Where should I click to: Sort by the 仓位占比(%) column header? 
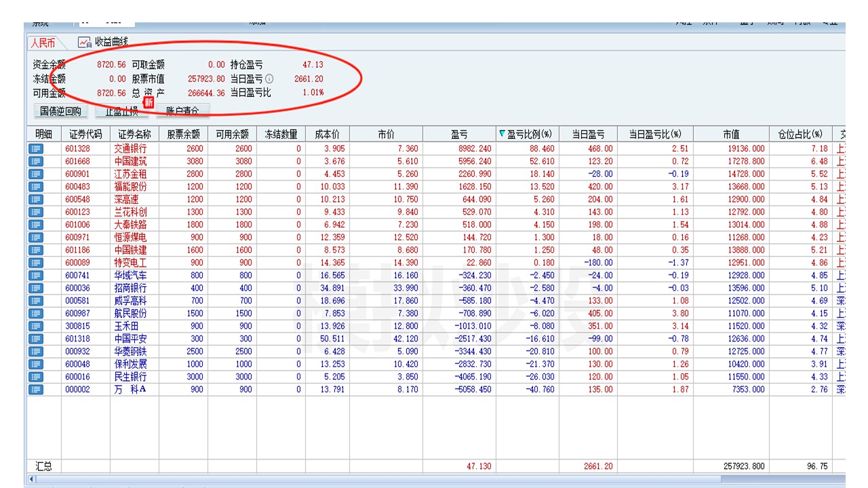tap(800, 134)
